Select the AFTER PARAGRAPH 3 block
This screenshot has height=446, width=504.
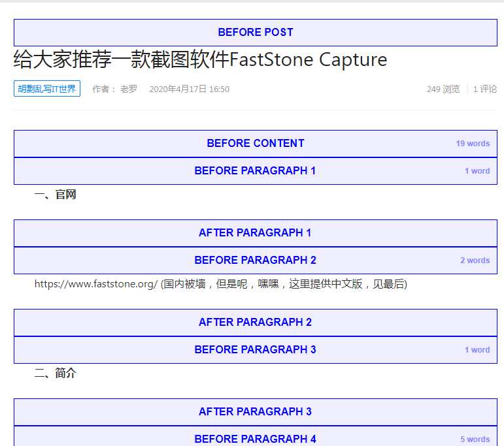pyautogui.click(x=255, y=412)
